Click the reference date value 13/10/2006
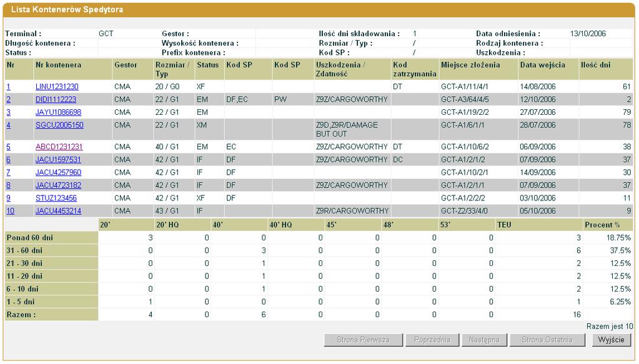Screen dimensions: 639x364 (588, 34)
